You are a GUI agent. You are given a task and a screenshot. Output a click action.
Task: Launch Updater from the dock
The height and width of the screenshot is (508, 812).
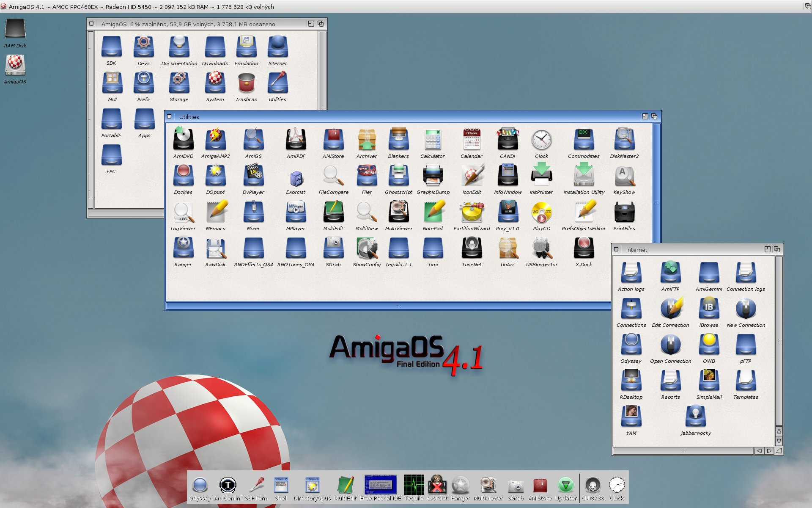pos(565,485)
